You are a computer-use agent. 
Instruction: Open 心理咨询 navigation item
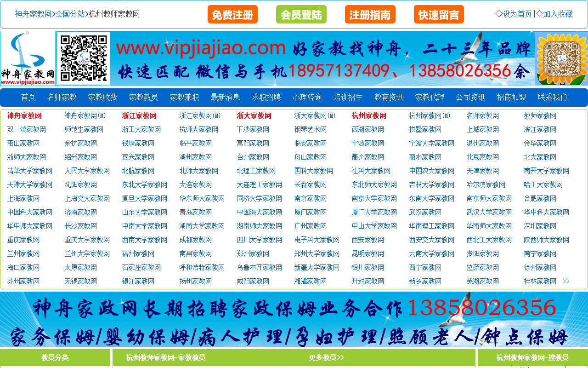coord(307,97)
